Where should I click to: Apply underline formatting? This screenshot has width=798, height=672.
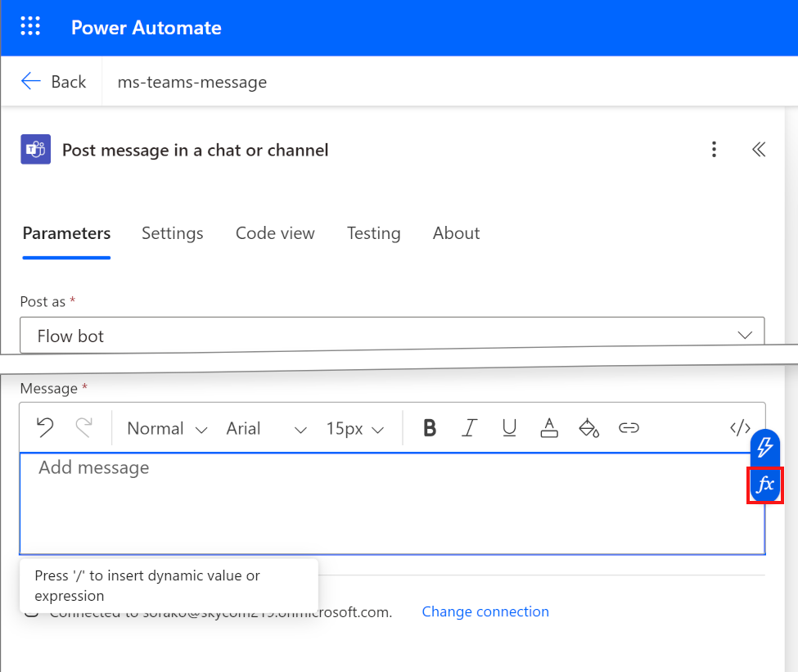coord(509,427)
